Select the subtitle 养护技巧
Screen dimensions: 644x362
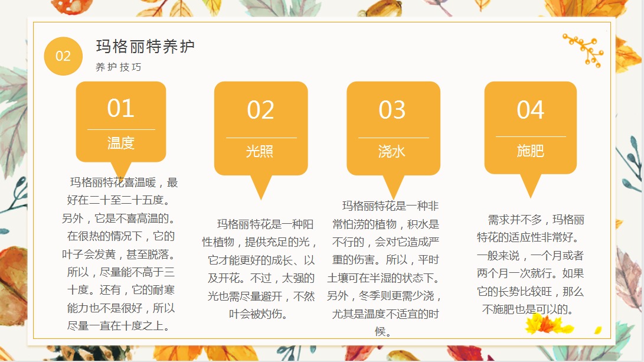pyautogui.click(x=119, y=67)
